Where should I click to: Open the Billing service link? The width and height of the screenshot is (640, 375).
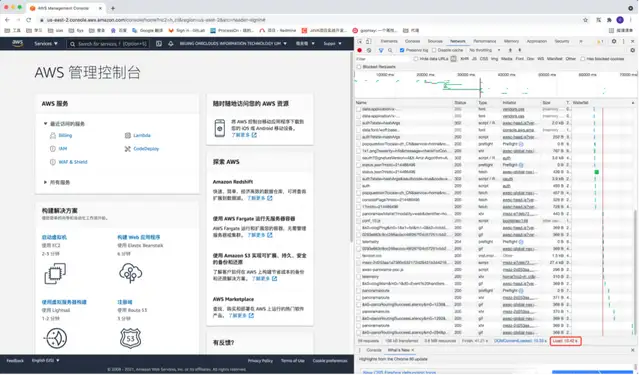pos(65,135)
